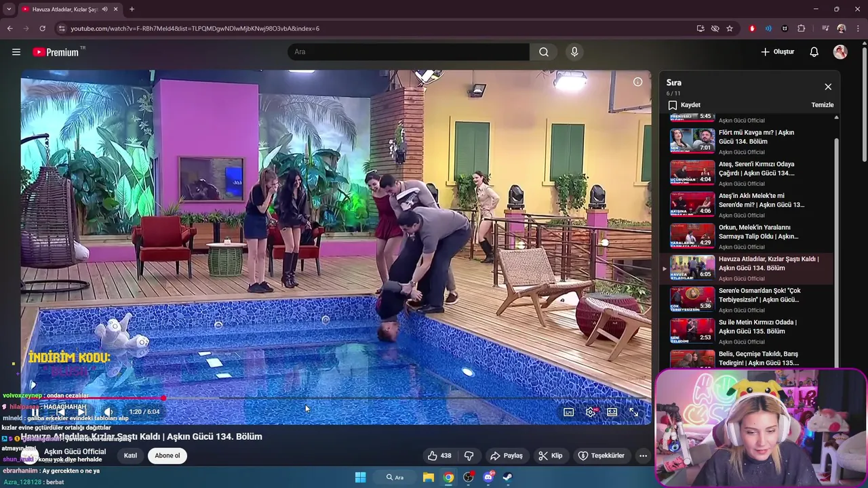Screen dimensions: 868x488
Task: Open more actions three-dot menu
Action: [x=643, y=455]
